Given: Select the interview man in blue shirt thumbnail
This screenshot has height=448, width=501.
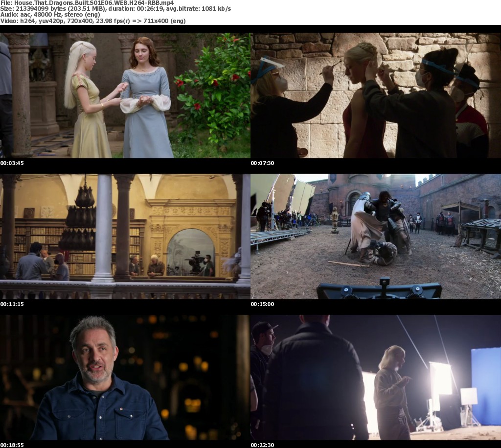Looking at the screenshot, I should pos(125,377).
